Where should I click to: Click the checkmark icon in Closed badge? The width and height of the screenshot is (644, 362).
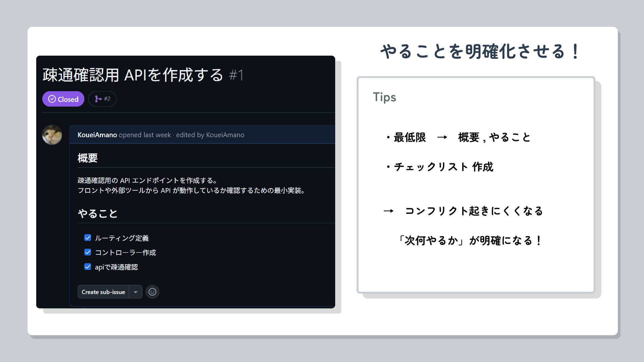pyautogui.click(x=52, y=99)
